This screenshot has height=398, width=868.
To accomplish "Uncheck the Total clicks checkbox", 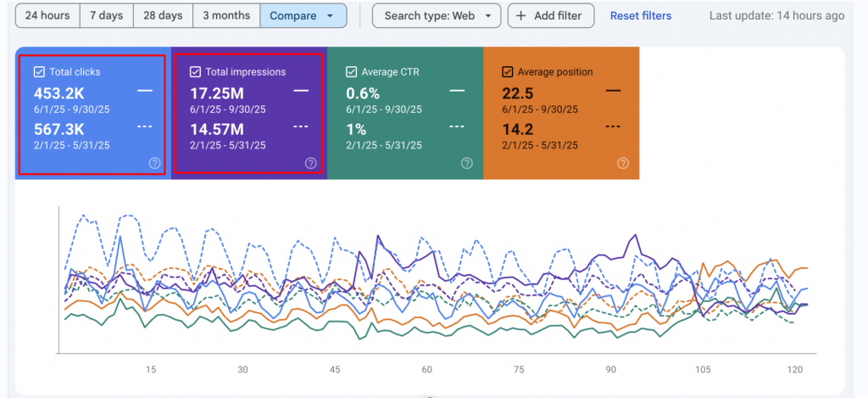I will [39, 72].
